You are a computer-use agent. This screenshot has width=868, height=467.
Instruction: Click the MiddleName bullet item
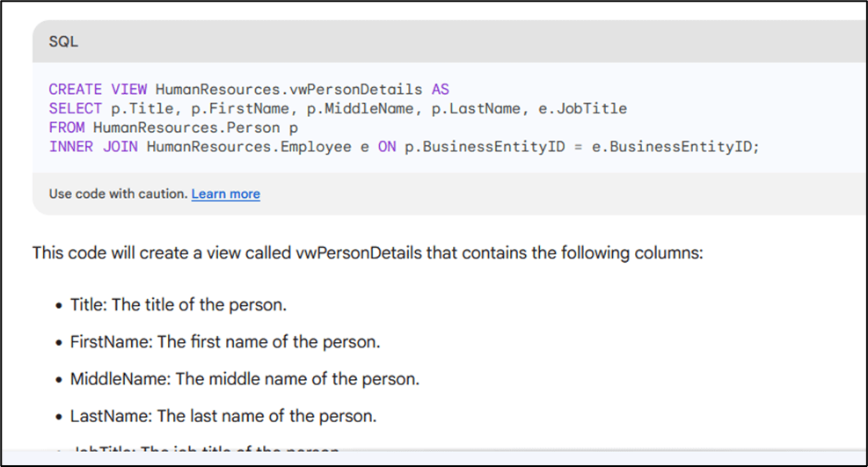(x=244, y=379)
